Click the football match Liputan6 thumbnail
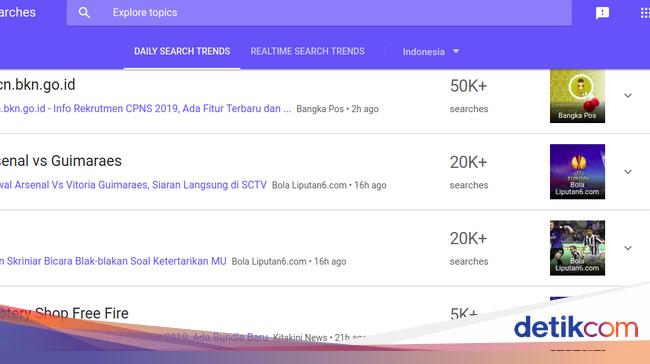Image resolution: width=650 pixels, height=364 pixels. click(577, 248)
